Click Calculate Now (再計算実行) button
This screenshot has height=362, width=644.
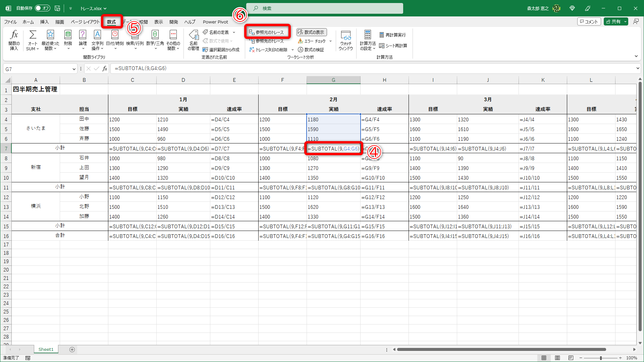point(392,35)
